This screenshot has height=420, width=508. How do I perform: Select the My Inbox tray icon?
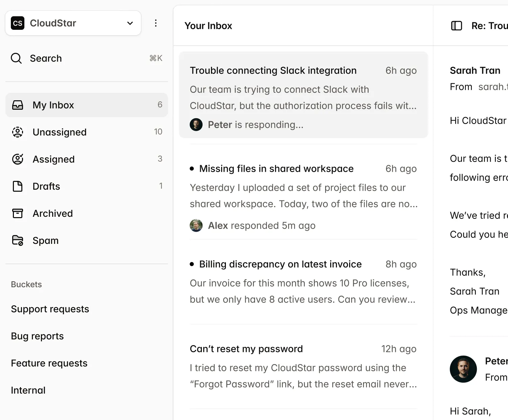(18, 105)
